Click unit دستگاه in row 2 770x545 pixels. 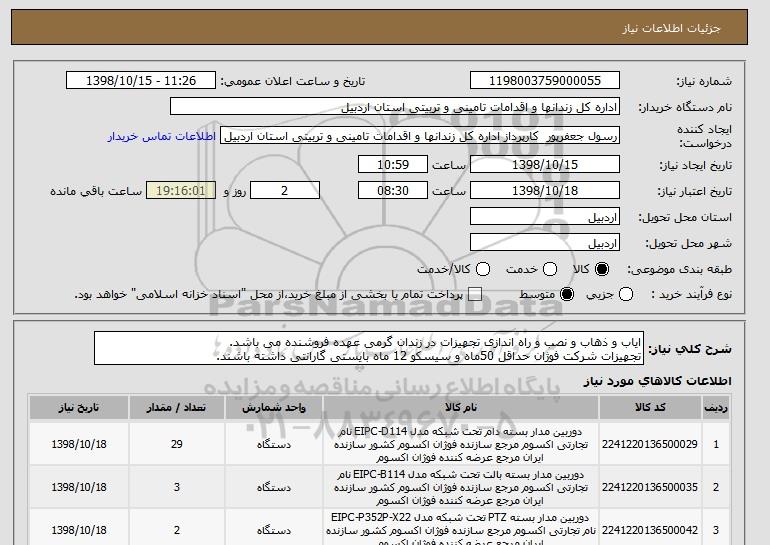pyautogui.click(x=274, y=487)
